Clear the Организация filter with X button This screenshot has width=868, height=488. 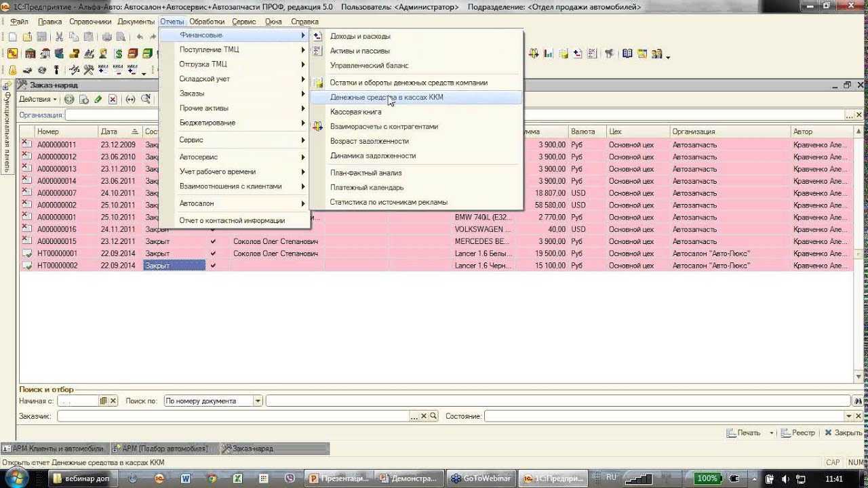(x=859, y=115)
